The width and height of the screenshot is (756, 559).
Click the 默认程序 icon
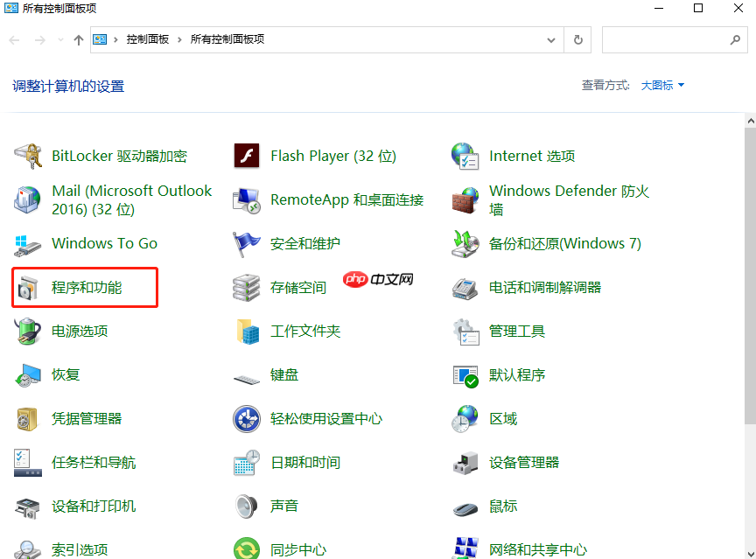point(465,376)
